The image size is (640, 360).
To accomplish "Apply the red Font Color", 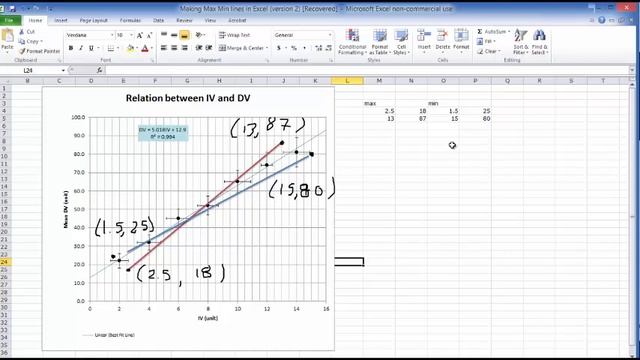I will [x=145, y=48].
